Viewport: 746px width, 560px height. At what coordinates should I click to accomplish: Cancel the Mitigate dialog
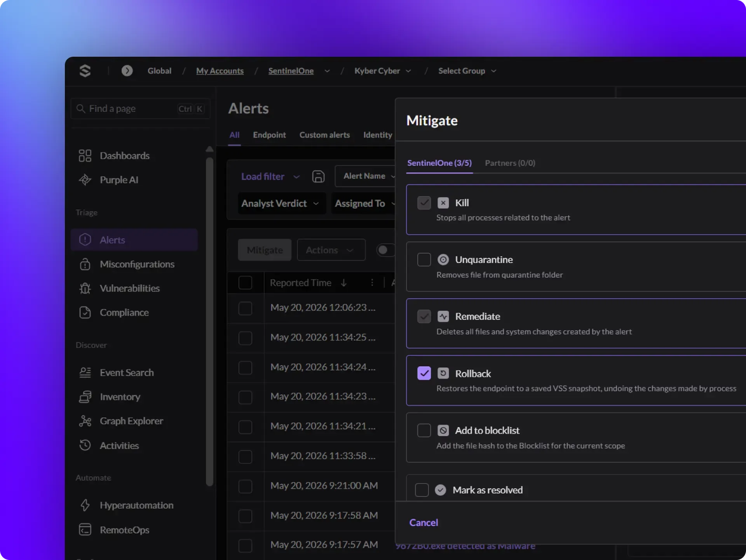point(424,523)
